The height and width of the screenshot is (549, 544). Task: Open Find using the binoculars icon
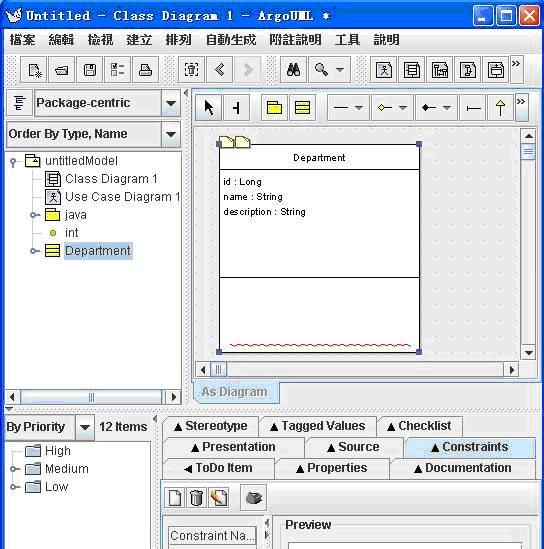(293, 70)
